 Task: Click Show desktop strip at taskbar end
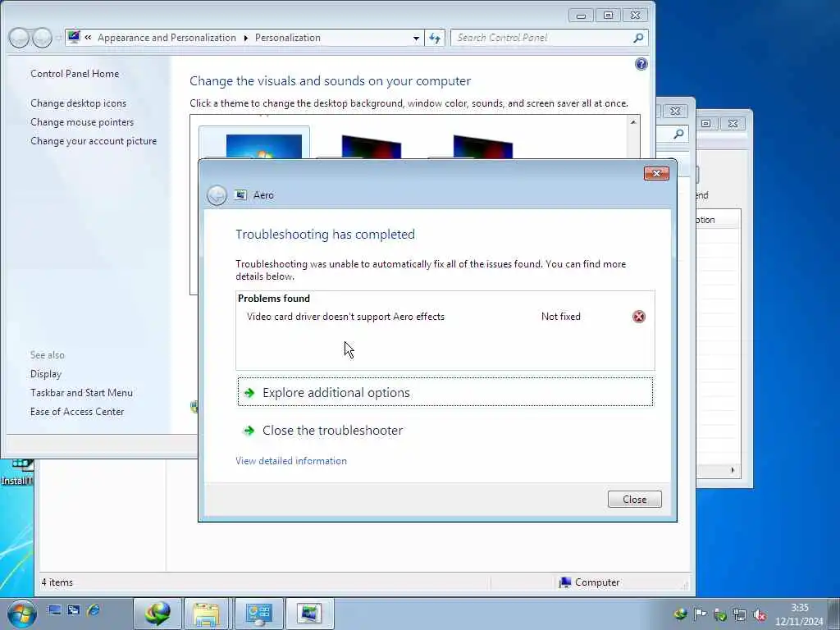tap(834, 614)
